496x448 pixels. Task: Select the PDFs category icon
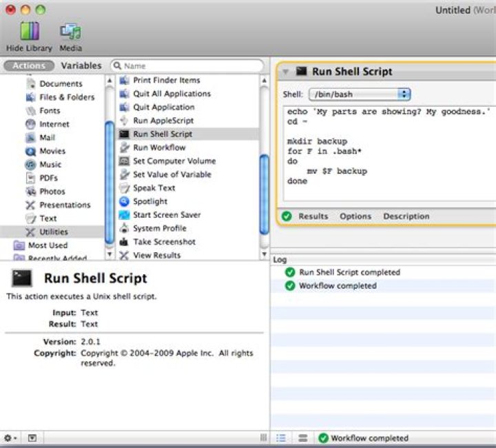click(x=31, y=178)
